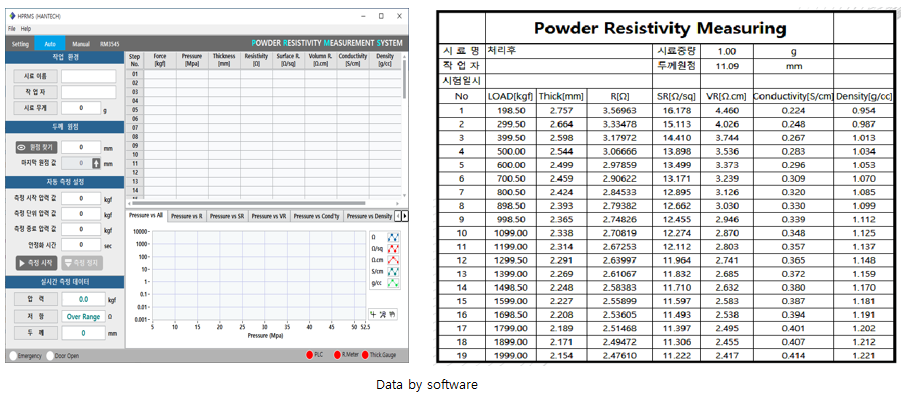This screenshot has width=906, height=398.
Task: Click the Pressure [Mpa] column header
Action: tap(192, 60)
